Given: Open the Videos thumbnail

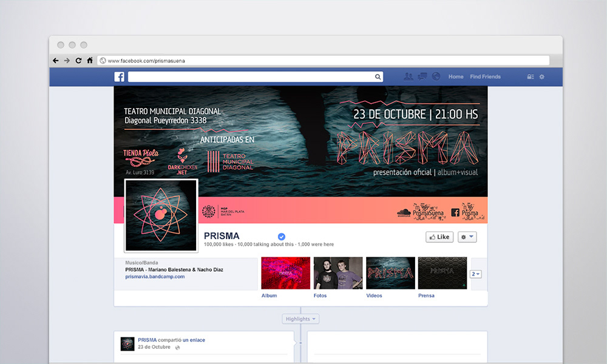Looking at the screenshot, I should pyautogui.click(x=390, y=273).
